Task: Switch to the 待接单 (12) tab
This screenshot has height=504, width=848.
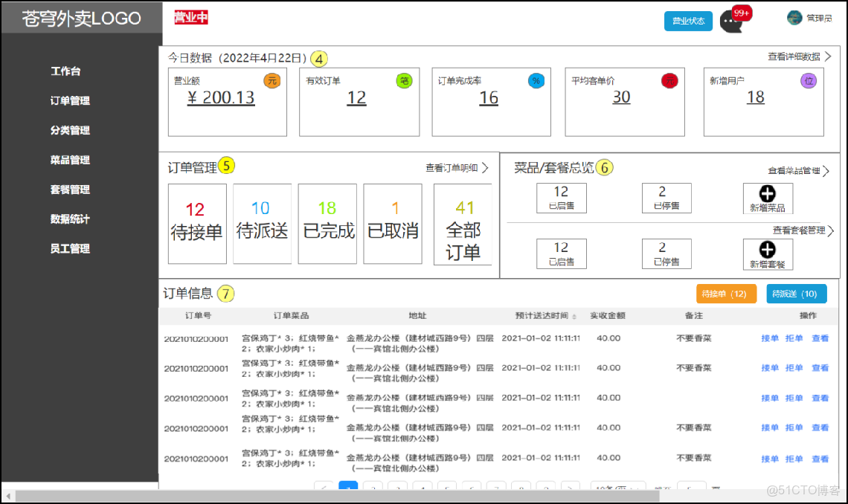Action: click(x=726, y=294)
